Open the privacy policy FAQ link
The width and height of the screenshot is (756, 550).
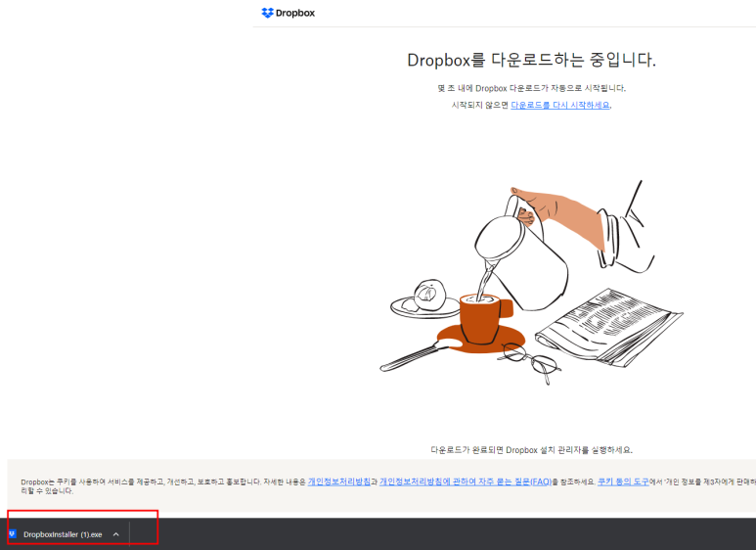[466, 481]
